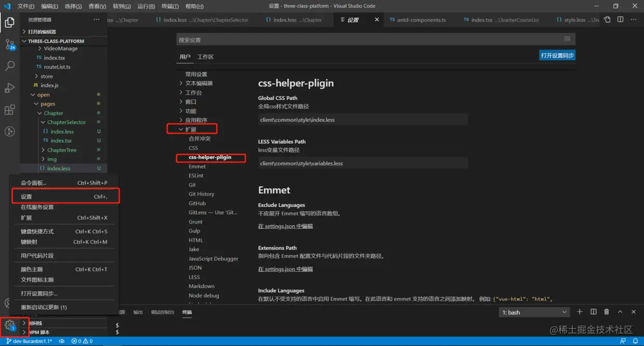The image size is (644, 346).
Task: Switch to the 用户 settings tab
Action: click(185, 57)
